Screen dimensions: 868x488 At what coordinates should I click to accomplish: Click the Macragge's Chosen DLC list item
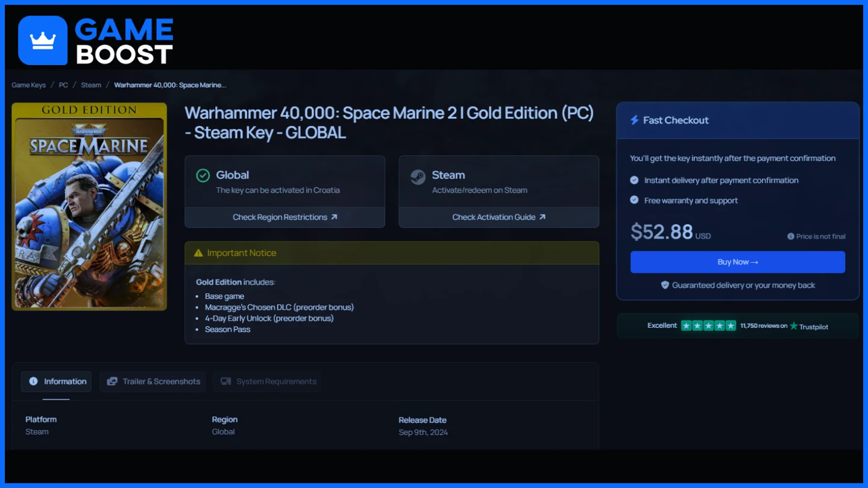pos(279,307)
